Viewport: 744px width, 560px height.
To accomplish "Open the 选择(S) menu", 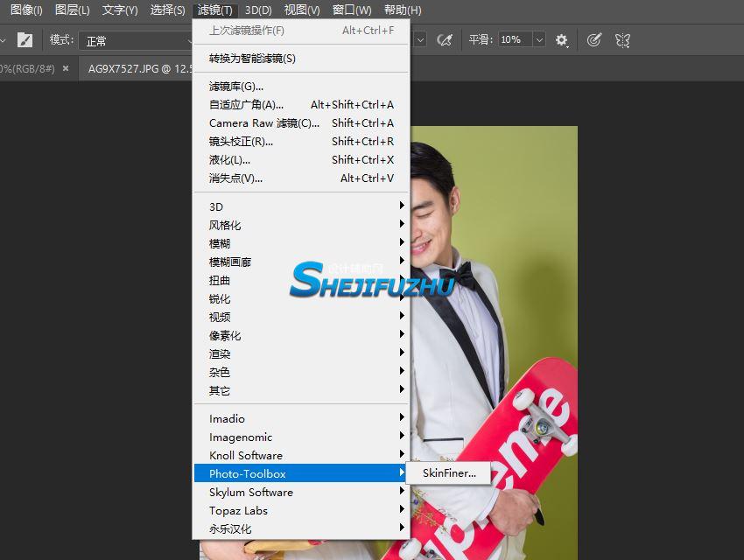I will pos(167,10).
